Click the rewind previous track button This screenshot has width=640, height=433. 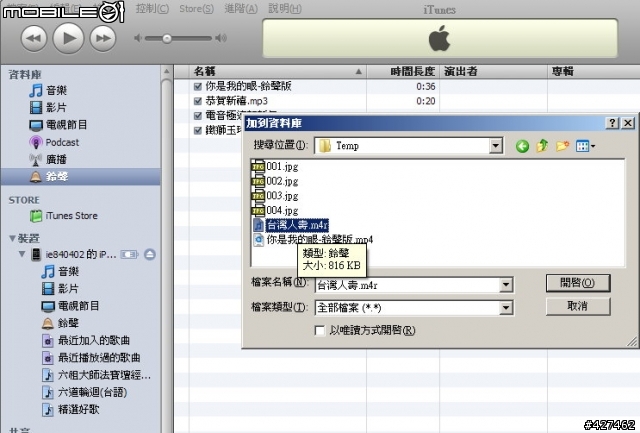34,38
